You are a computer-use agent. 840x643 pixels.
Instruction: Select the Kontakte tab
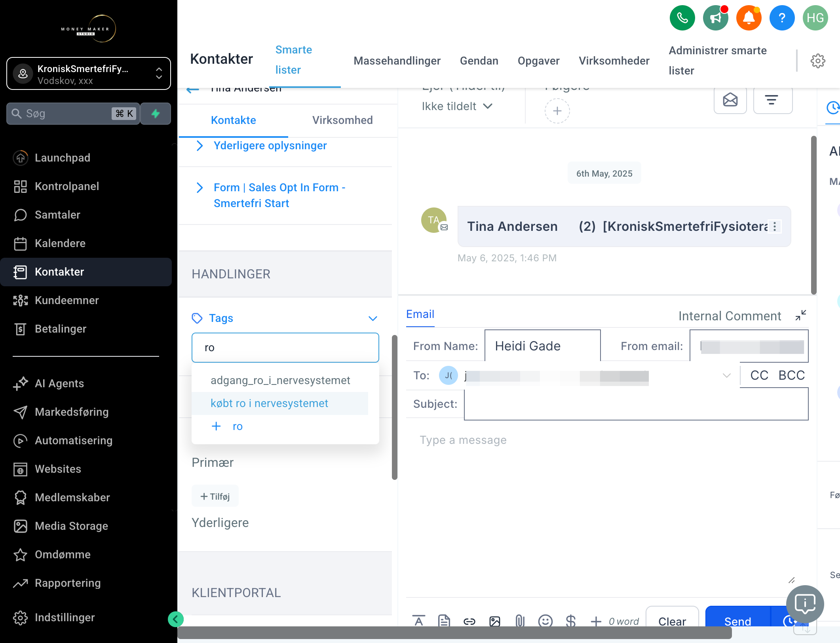[233, 120]
